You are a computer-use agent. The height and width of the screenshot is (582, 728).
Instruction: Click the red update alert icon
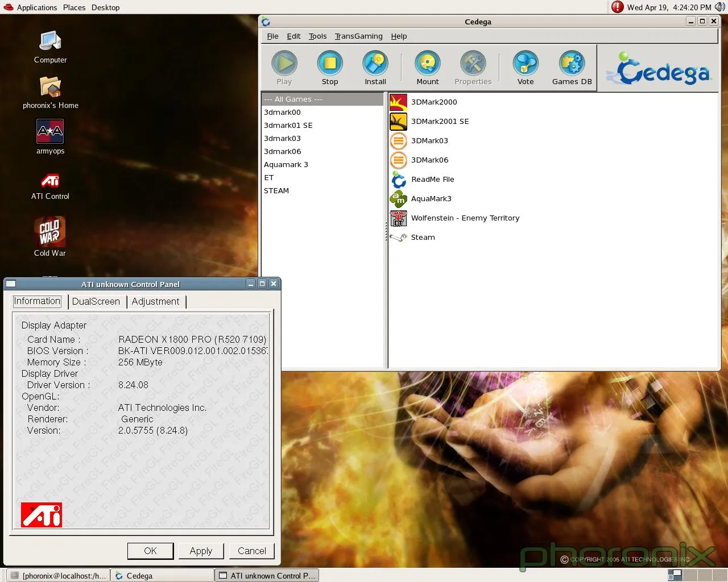click(x=618, y=7)
